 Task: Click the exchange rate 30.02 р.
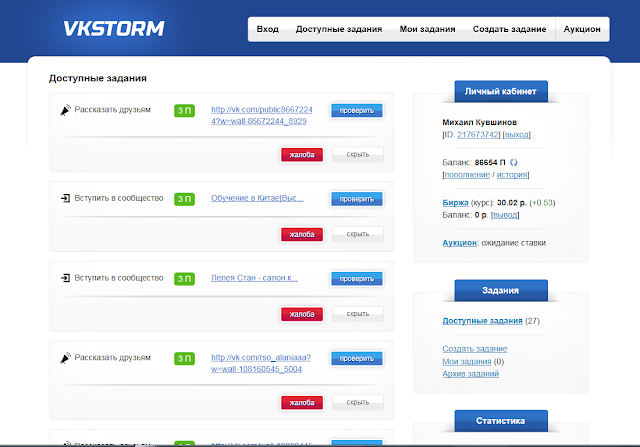[511, 202]
